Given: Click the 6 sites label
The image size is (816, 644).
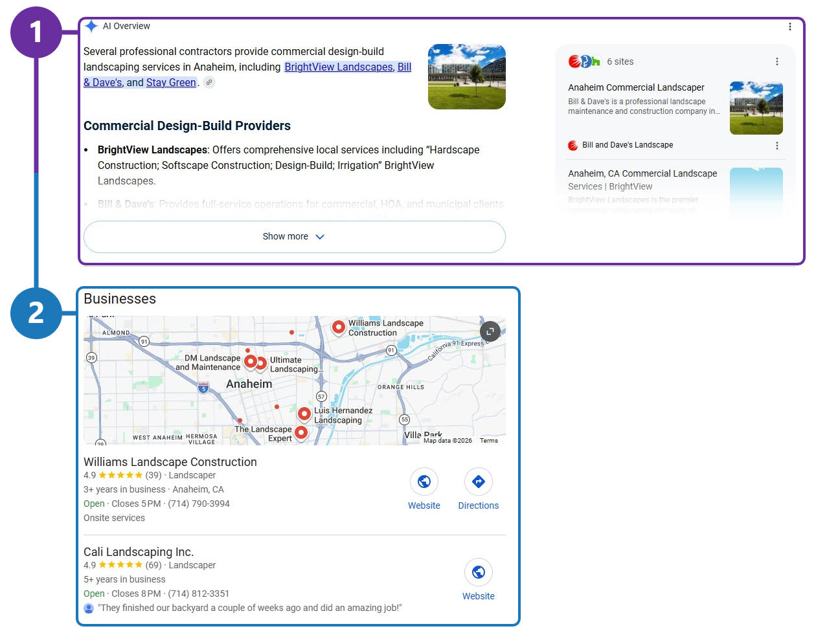Looking at the screenshot, I should pos(620,61).
